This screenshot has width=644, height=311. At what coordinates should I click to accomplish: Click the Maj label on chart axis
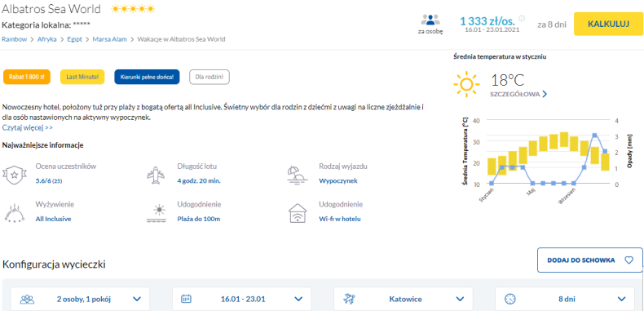[532, 192]
